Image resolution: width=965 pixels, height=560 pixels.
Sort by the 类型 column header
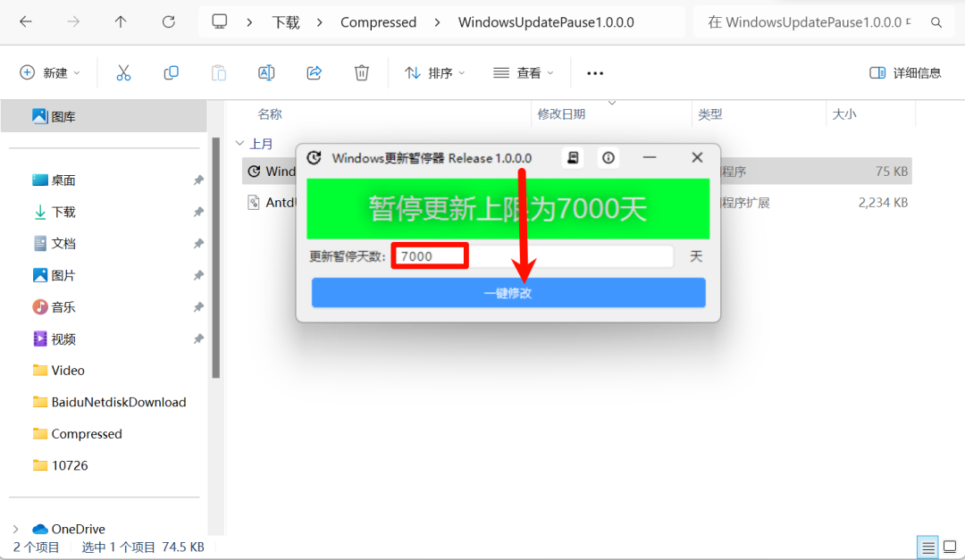click(x=709, y=113)
